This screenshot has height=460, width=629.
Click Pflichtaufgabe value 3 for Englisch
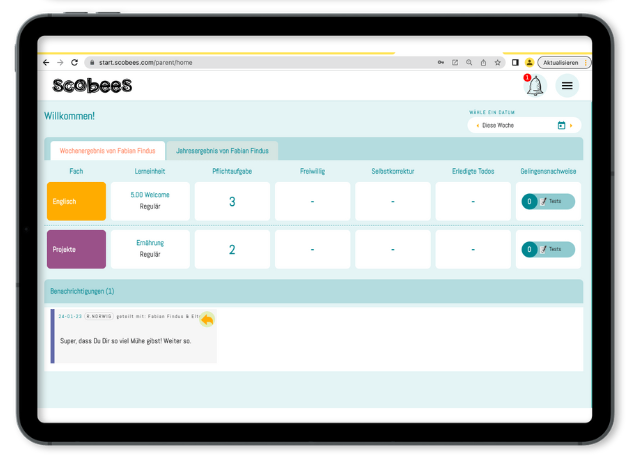[232, 201]
